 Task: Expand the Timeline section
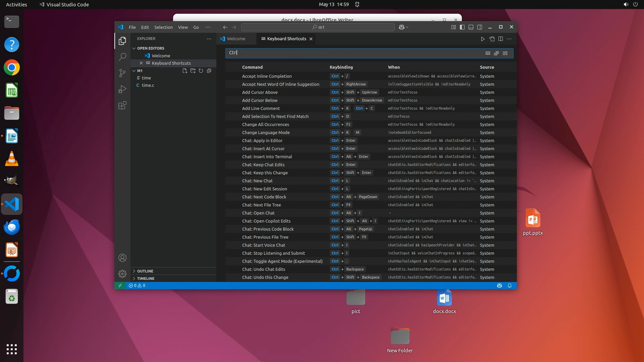(x=146, y=279)
